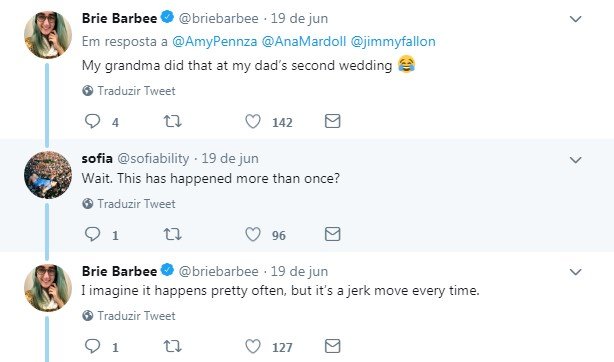This screenshot has height=362, width=614.
Task: Open the @AnaMardoll mention link
Action: click(x=304, y=42)
